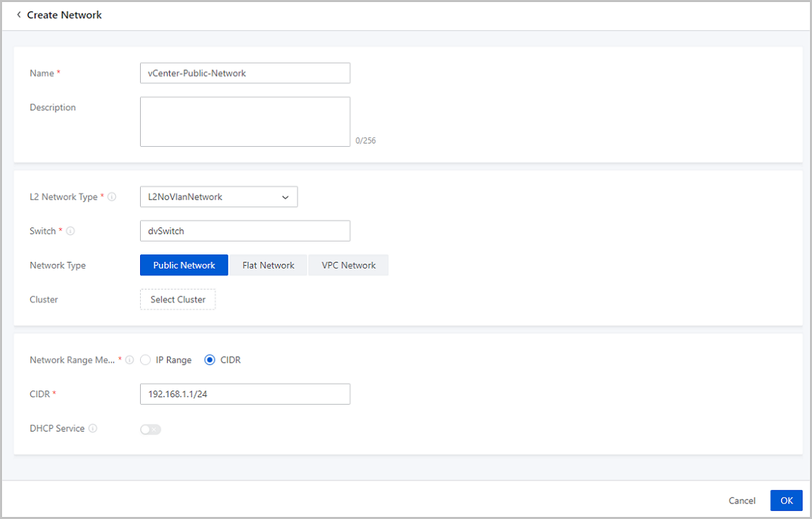This screenshot has height=519, width=812.
Task: Click the Switch field containing dvSwitch
Action: click(x=245, y=230)
